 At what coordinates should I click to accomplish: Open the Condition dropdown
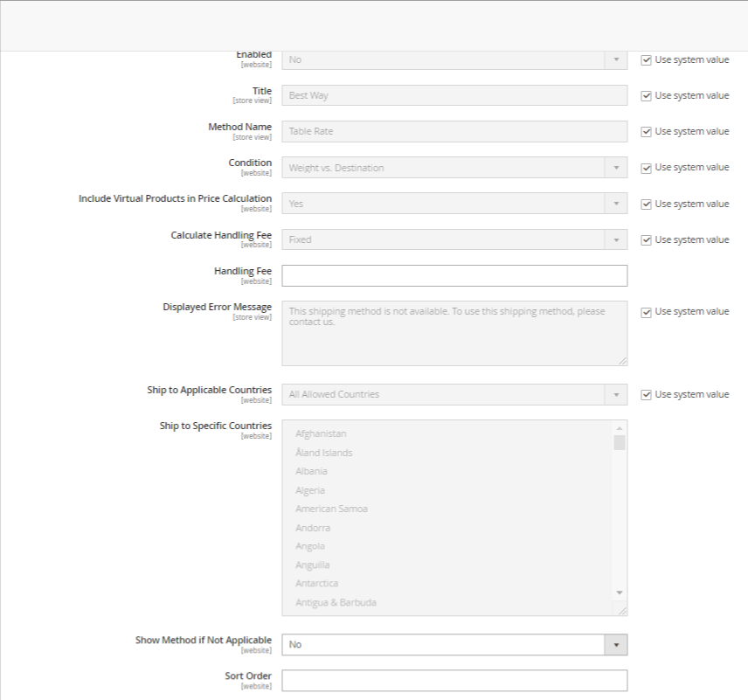point(454,168)
